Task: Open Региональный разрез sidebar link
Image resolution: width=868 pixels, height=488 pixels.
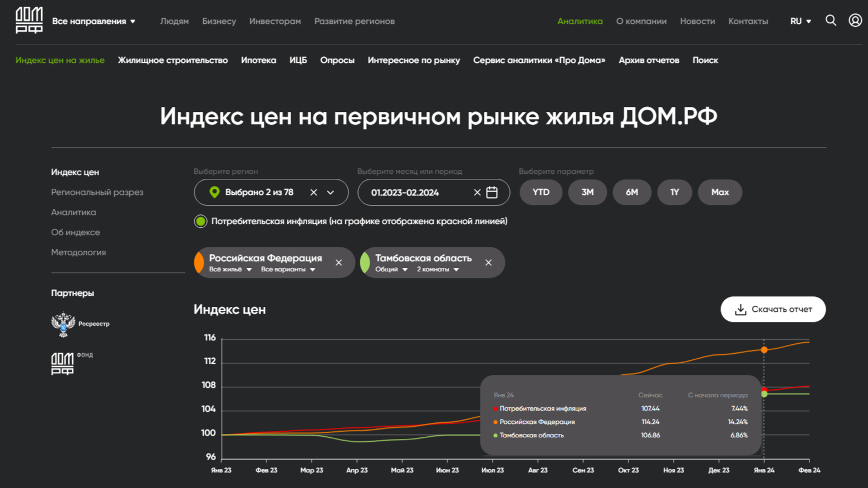Action: point(97,192)
